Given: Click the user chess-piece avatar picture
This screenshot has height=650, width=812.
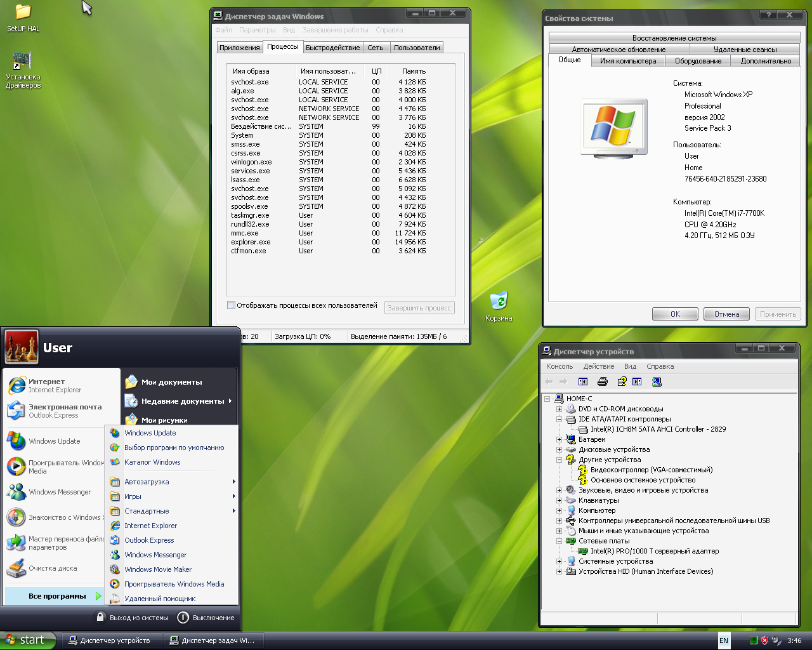Looking at the screenshot, I should (x=22, y=347).
